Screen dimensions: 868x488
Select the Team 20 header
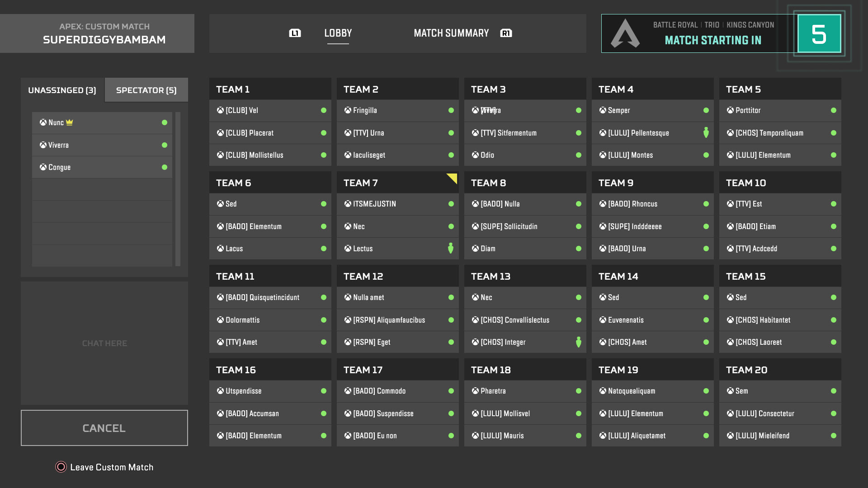780,370
